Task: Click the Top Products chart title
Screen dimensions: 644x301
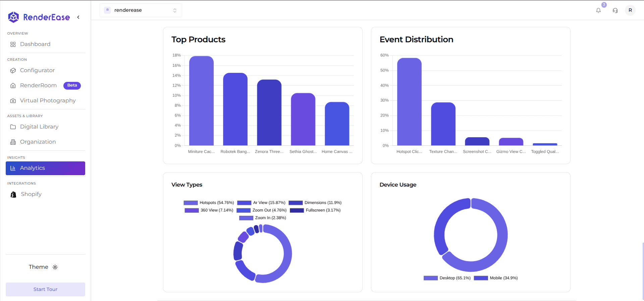Action: pyautogui.click(x=198, y=40)
